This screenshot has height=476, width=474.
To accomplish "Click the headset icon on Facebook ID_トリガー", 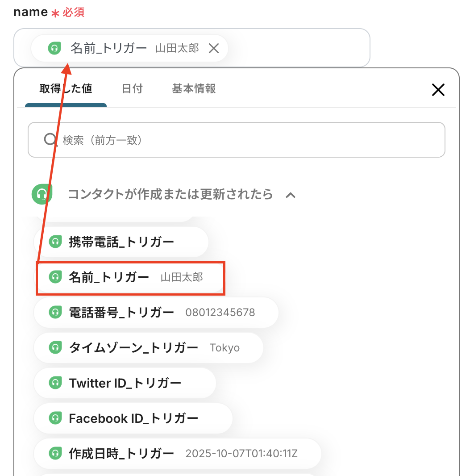I will pyautogui.click(x=55, y=418).
